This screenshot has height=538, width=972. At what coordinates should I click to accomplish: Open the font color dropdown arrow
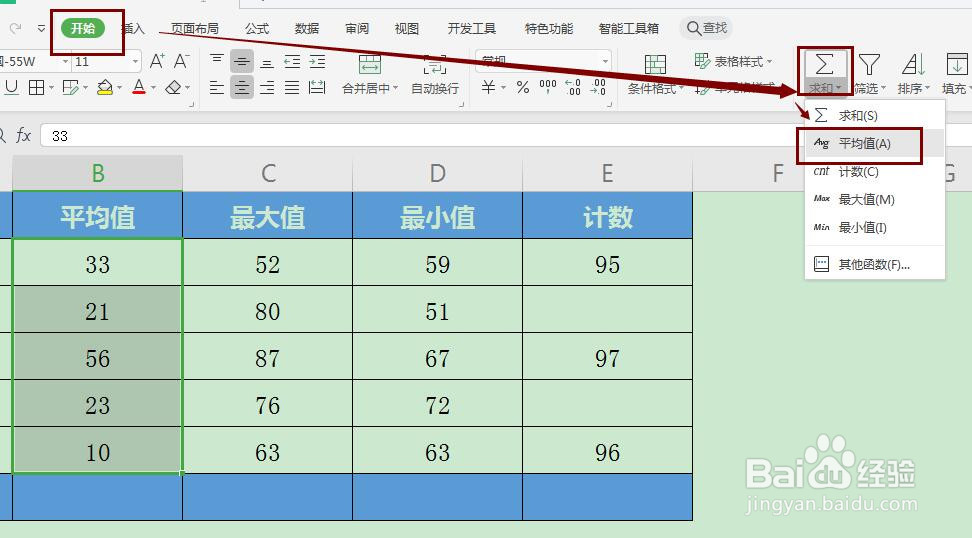[153, 88]
